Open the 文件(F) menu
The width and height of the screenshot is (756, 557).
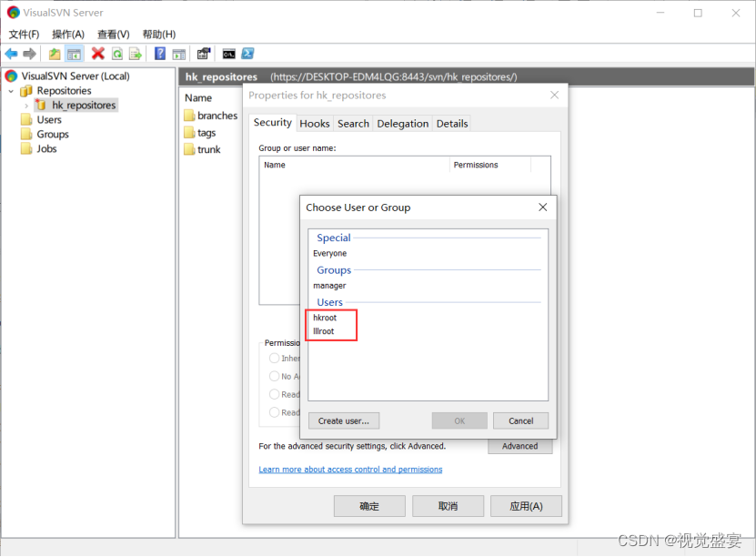coord(24,35)
